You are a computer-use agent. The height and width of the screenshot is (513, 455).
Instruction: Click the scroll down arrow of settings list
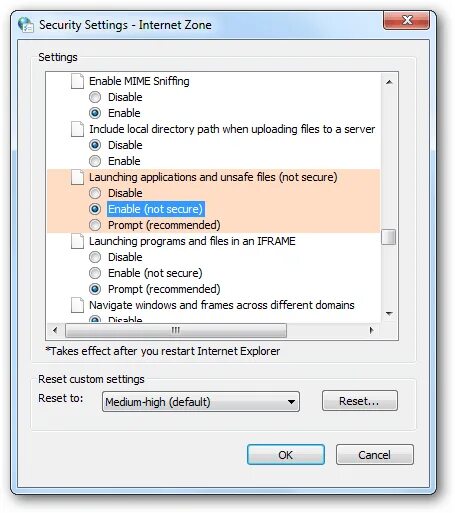tap(389, 313)
